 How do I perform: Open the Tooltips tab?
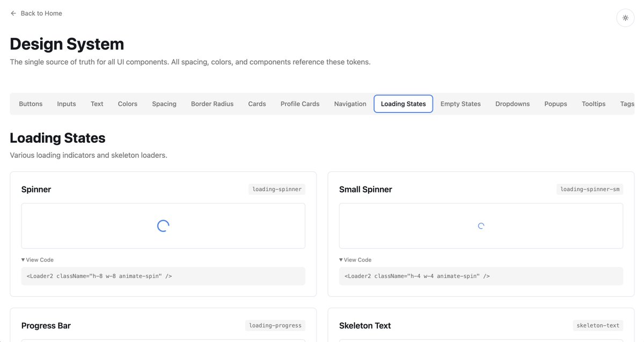pyautogui.click(x=593, y=104)
